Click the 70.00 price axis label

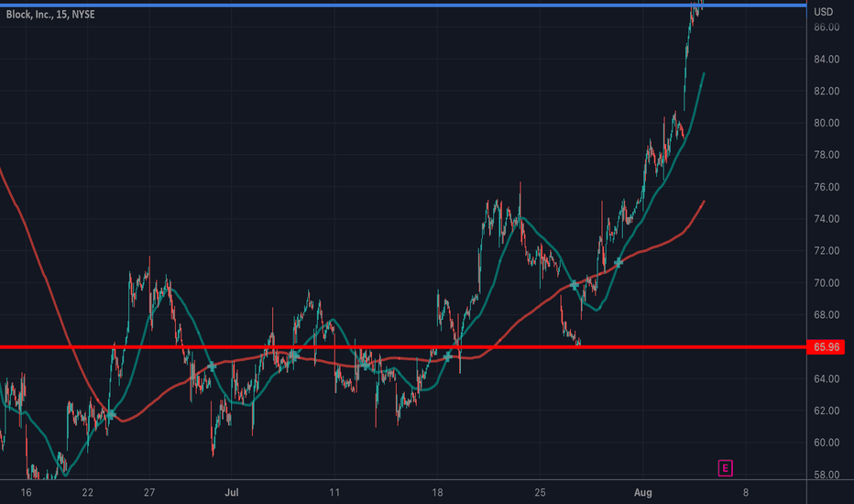(x=827, y=283)
